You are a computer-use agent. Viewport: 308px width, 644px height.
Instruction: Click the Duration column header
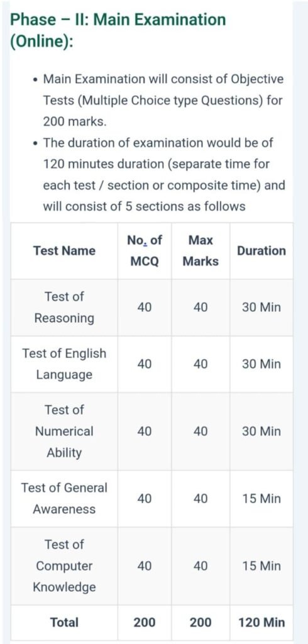tap(261, 251)
